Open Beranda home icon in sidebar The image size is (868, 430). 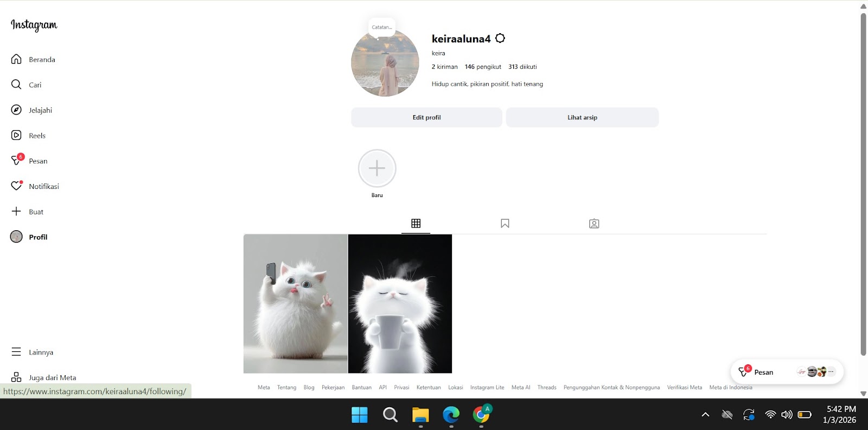tap(16, 59)
